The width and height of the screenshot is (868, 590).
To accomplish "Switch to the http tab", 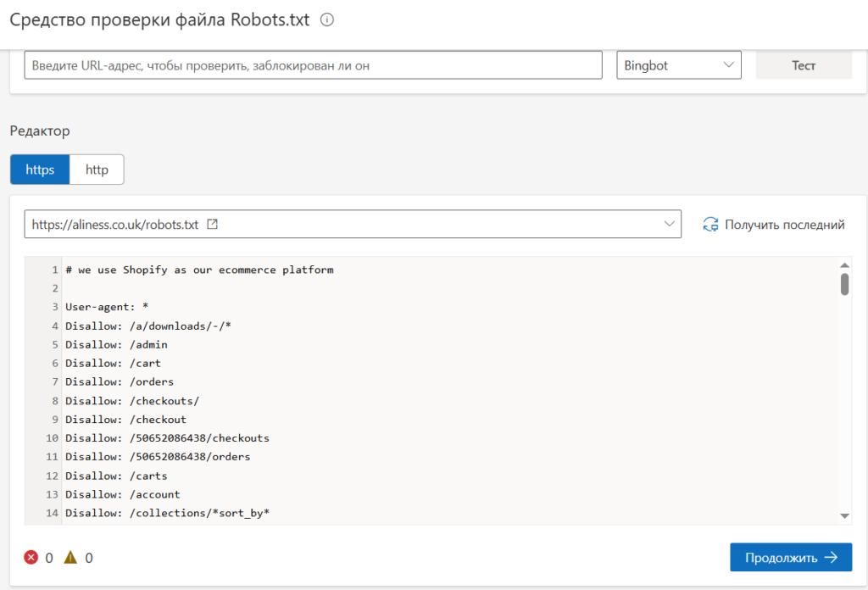I will [97, 170].
